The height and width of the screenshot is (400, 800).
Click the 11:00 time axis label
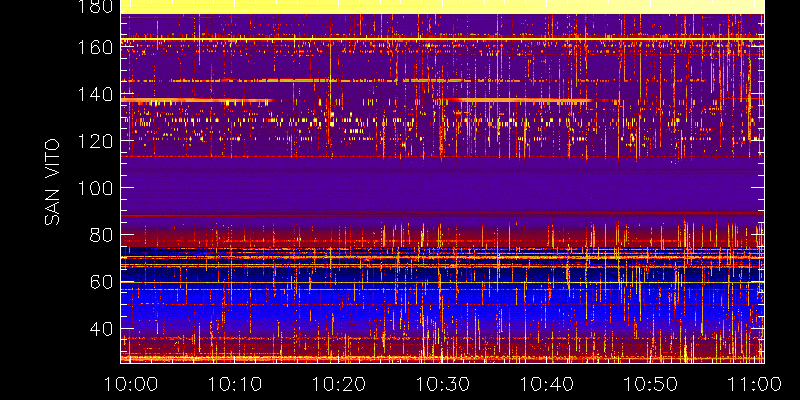pyautogui.click(x=755, y=383)
